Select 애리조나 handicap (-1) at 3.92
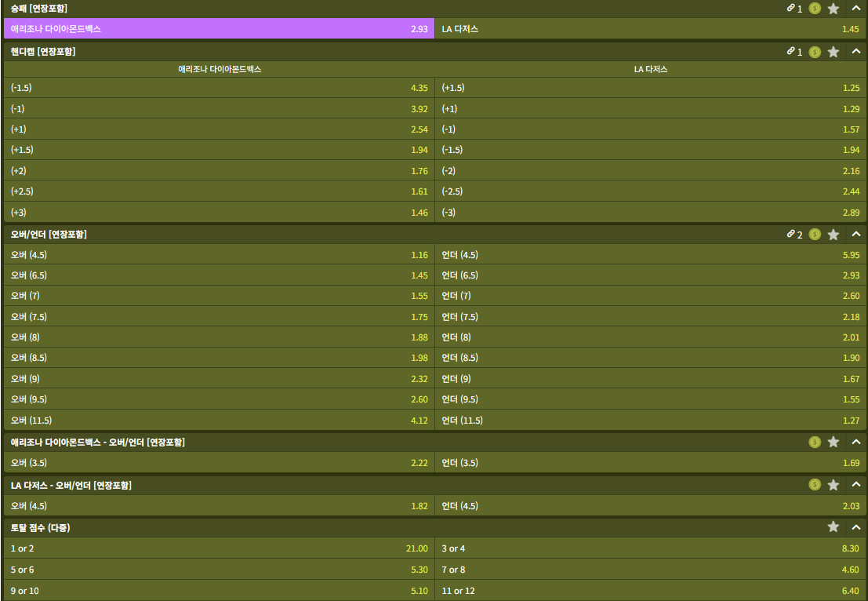The height and width of the screenshot is (601, 868). pos(220,108)
